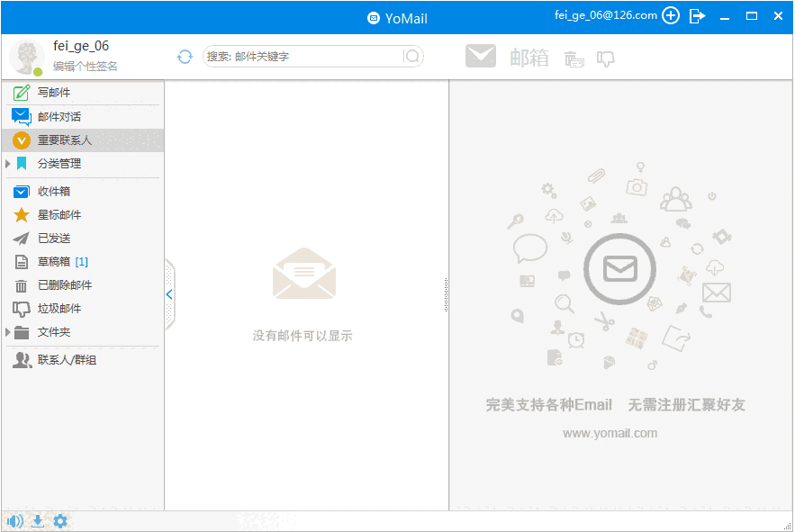795x532 pixels.
Task: Open 草稿箱 drafts folder
Action: (54, 262)
